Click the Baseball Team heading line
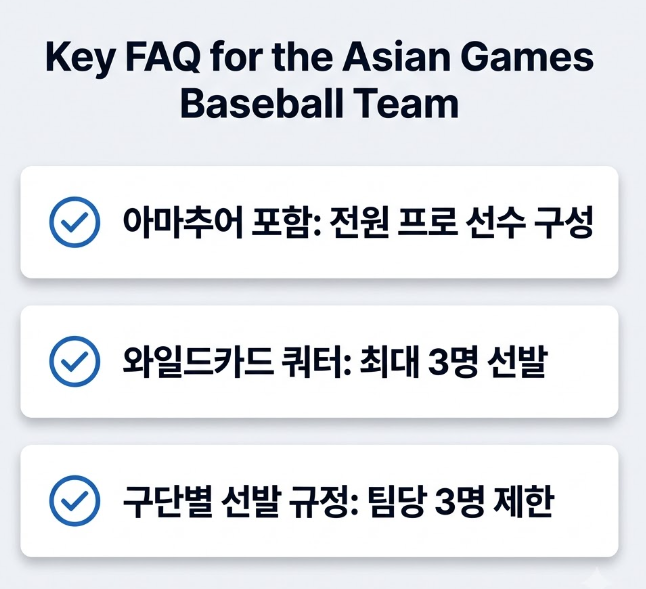Viewport: 646px width, 589px height. coord(319,103)
